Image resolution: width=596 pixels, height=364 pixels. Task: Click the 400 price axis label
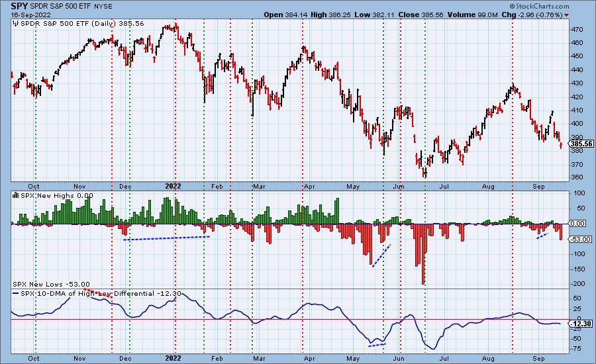(577, 124)
